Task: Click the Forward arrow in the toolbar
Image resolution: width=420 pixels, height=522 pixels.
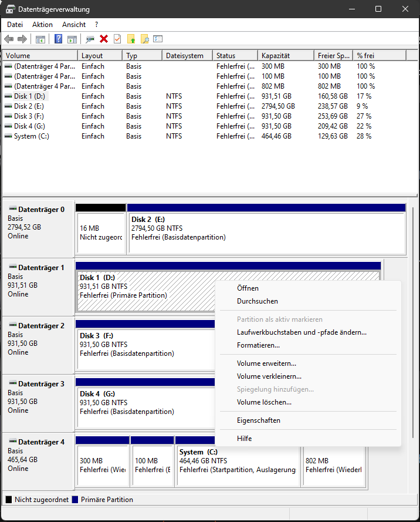Action: 22,39
